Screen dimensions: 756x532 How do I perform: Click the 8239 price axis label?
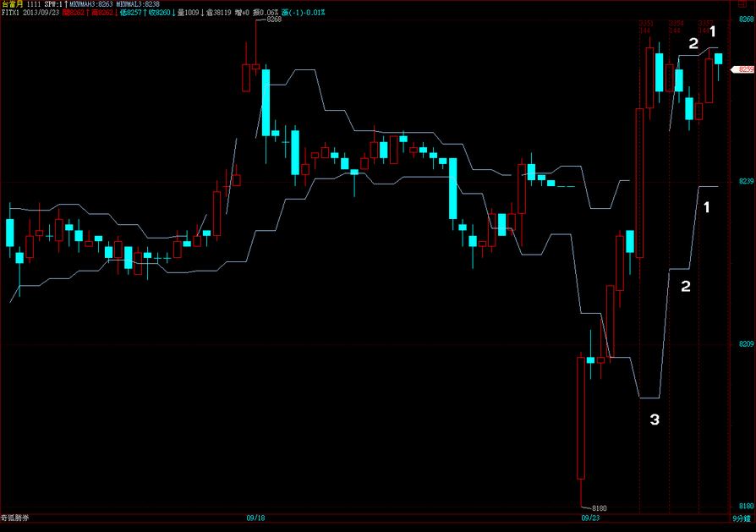click(742, 182)
